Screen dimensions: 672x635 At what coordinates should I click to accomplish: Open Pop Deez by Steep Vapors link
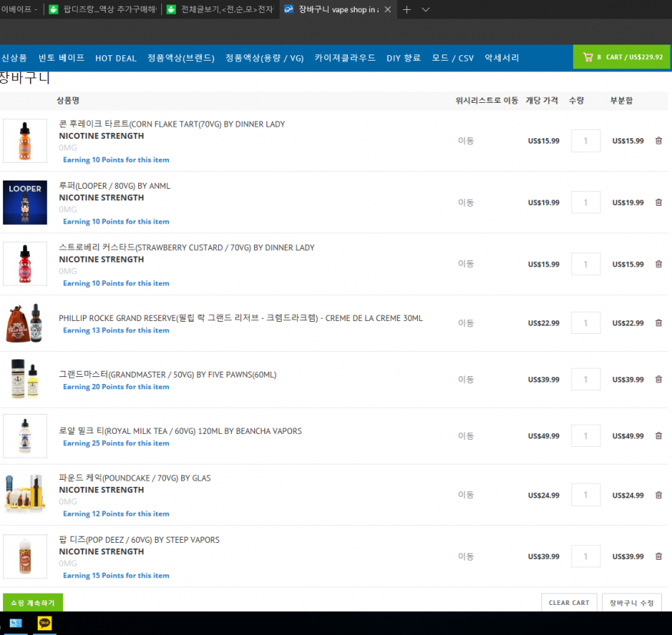pos(139,540)
